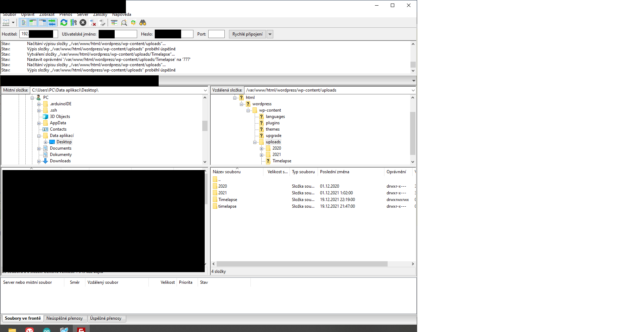Click the Timelapse folder icon in remote tree
Viewport: 644px width, 332px height.
(268, 161)
